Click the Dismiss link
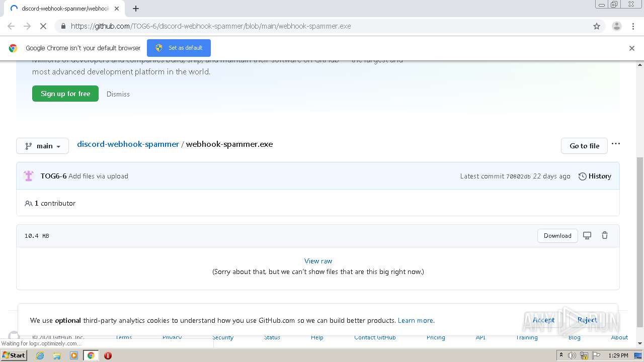The height and width of the screenshot is (362, 644). tap(118, 94)
